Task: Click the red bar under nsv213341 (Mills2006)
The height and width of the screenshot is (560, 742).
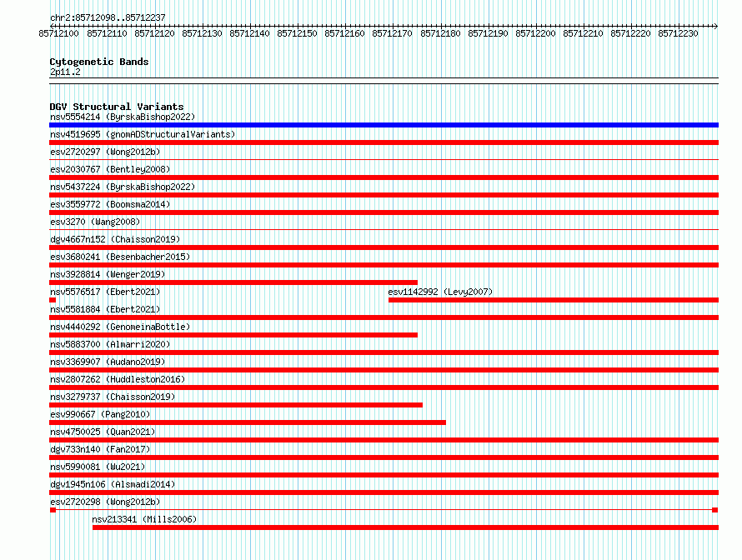Action: (405, 527)
